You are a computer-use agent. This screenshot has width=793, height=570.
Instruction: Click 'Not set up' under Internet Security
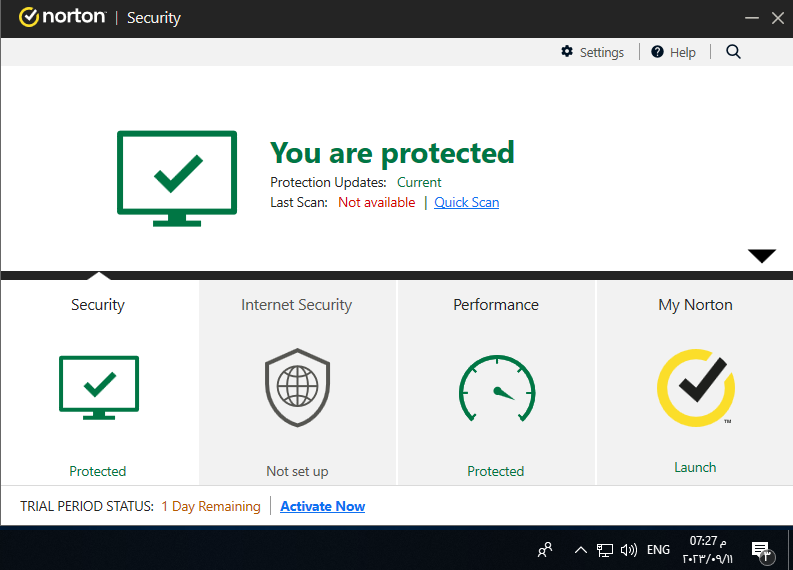point(297,471)
